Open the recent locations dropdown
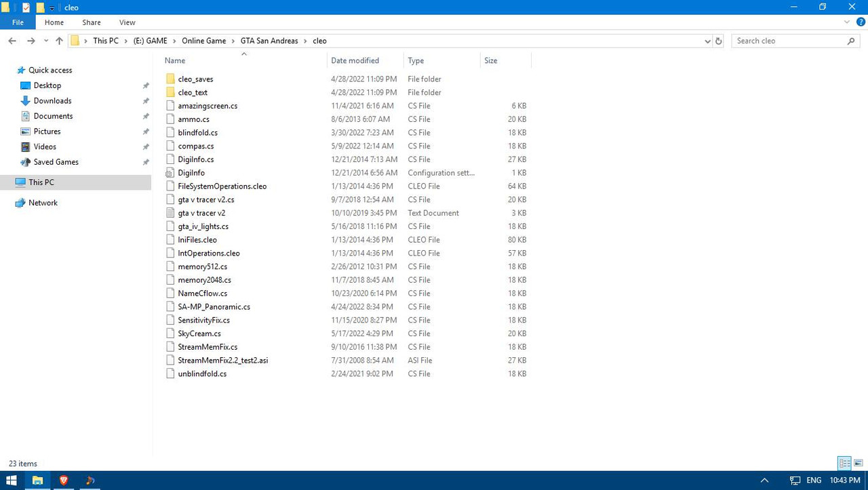Viewport: 868px width, 490px height. click(46, 41)
